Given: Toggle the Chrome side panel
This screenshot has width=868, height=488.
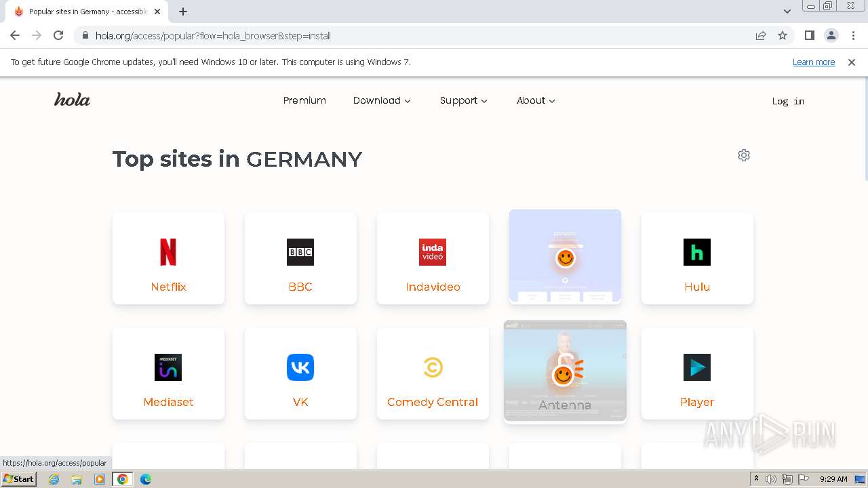Looking at the screenshot, I should click(x=809, y=35).
